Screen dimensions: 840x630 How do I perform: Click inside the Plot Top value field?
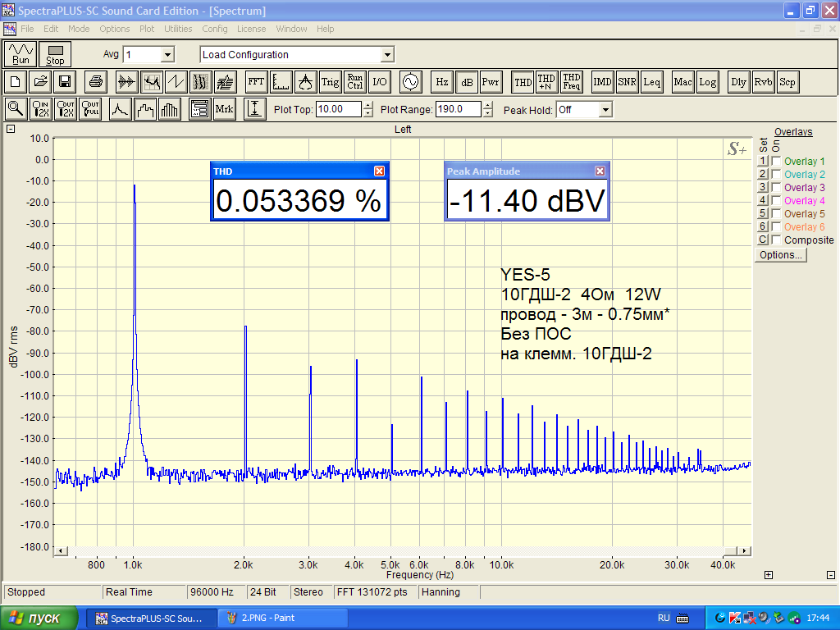338,109
